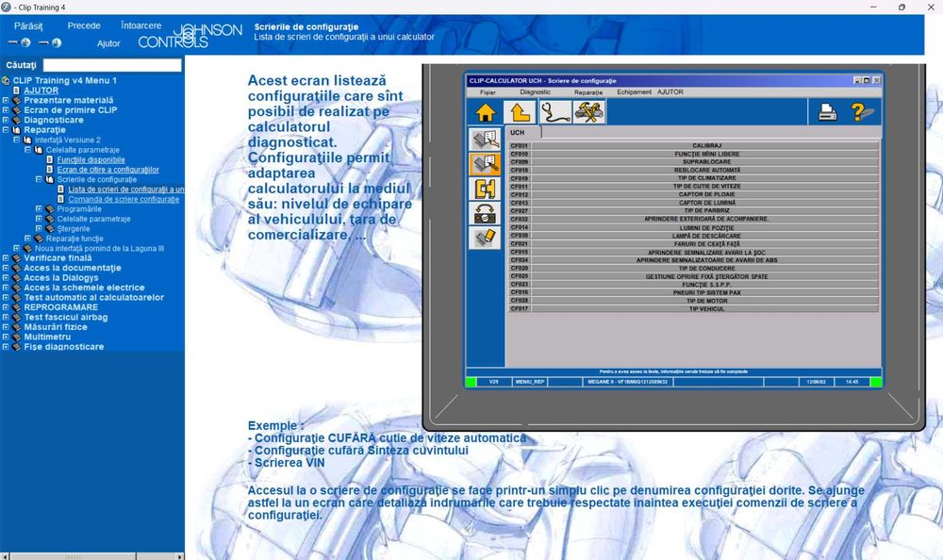Click the printer icon in CLIP window

coord(828,112)
